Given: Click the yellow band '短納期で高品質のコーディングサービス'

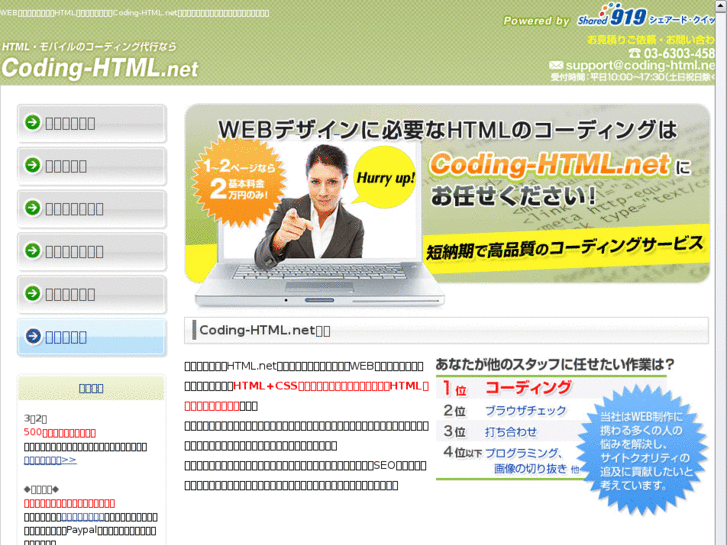Looking at the screenshot, I should pyautogui.click(x=565, y=248).
